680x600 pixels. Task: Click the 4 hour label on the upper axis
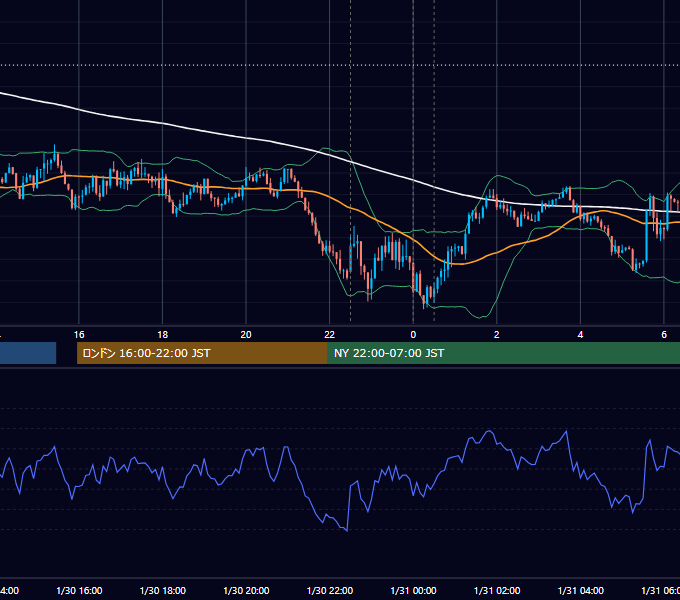pos(580,335)
